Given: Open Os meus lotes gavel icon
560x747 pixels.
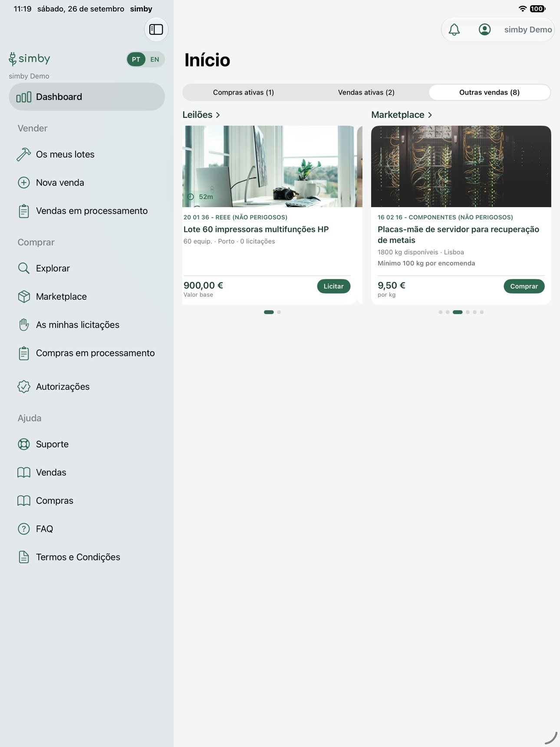Looking at the screenshot, I should 23,154.
